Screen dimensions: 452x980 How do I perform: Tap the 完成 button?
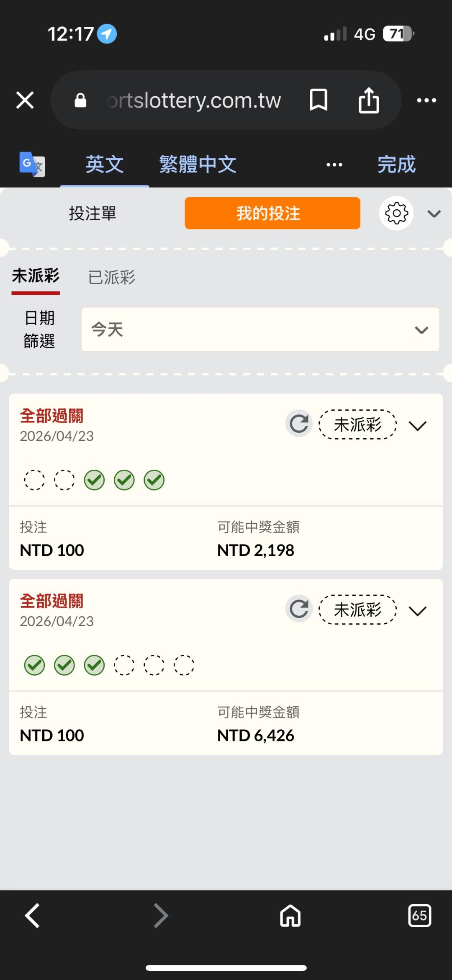click(x=396, y=164)
